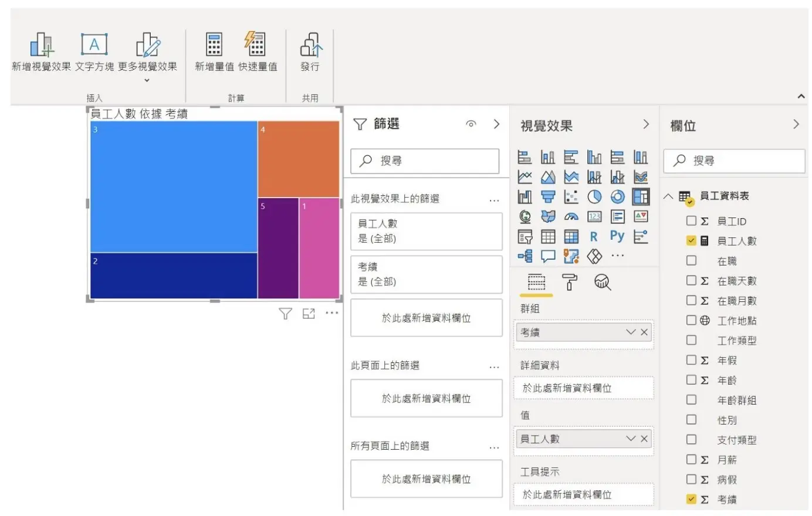Select the donut chart visual
The width and height of the screenshot is (812, 516).
(x=617, y=197)
